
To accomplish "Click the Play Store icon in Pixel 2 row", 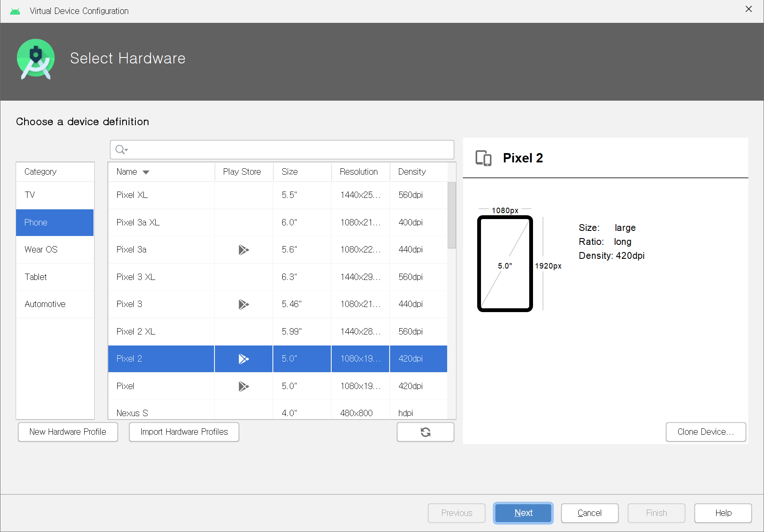I will point(244,359).
